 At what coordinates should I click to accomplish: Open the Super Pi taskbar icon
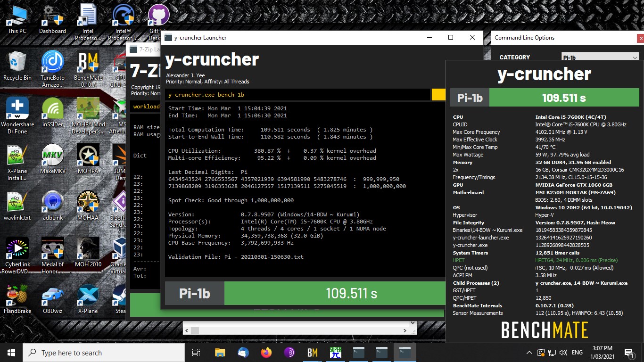tap(336, 353)
